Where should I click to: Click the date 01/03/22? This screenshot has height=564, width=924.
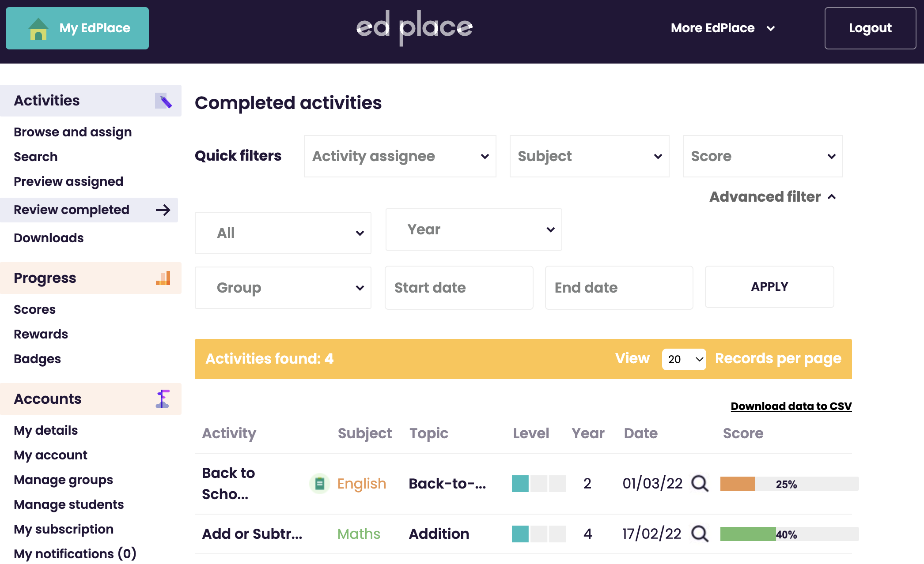(x=652, y=484)
